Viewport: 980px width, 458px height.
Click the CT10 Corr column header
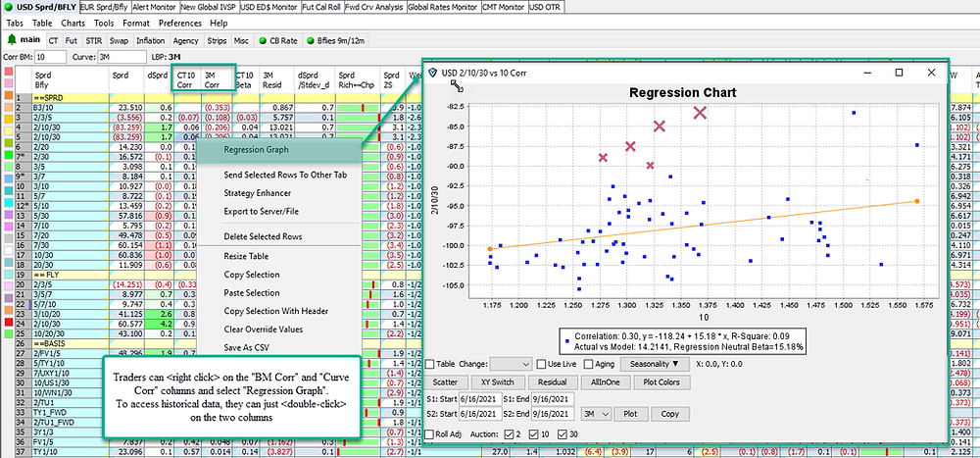187,78
